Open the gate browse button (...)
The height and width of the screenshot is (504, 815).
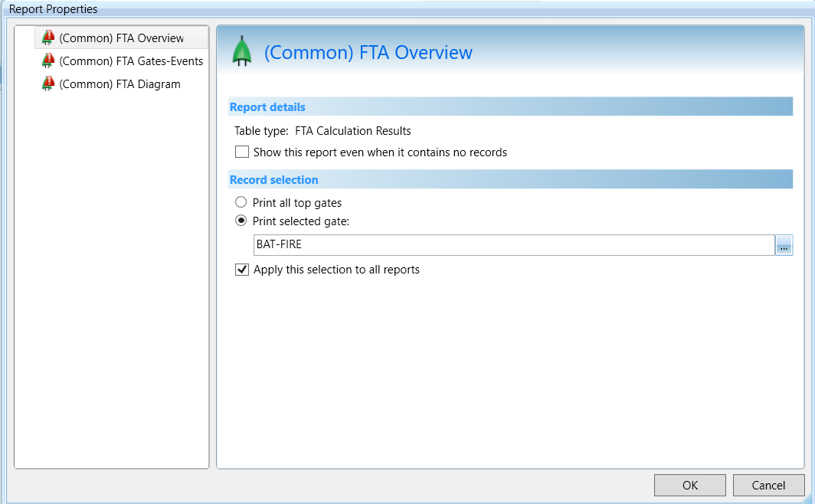pyautogui.click(x=784, y=245)
